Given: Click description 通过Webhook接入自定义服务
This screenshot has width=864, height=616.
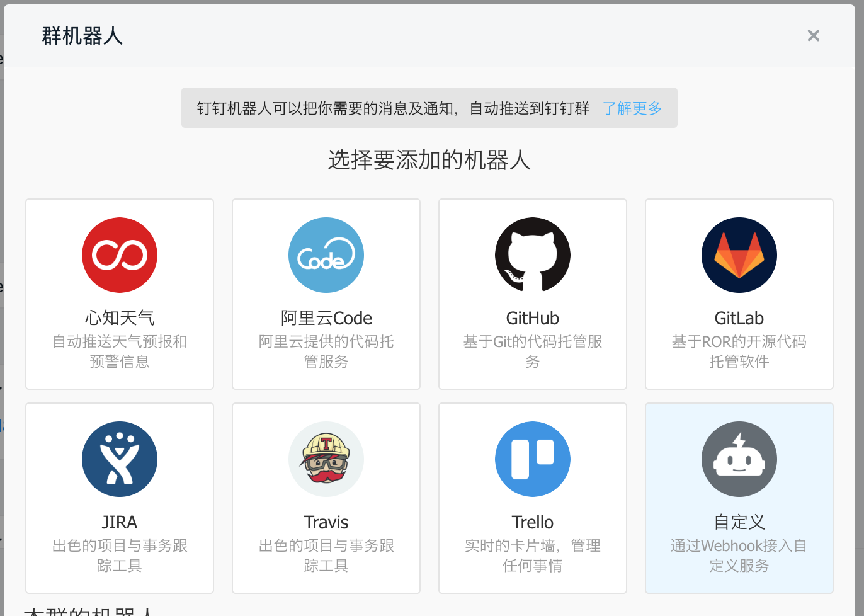Looking at the screenshot, I should tap(739, 556).
